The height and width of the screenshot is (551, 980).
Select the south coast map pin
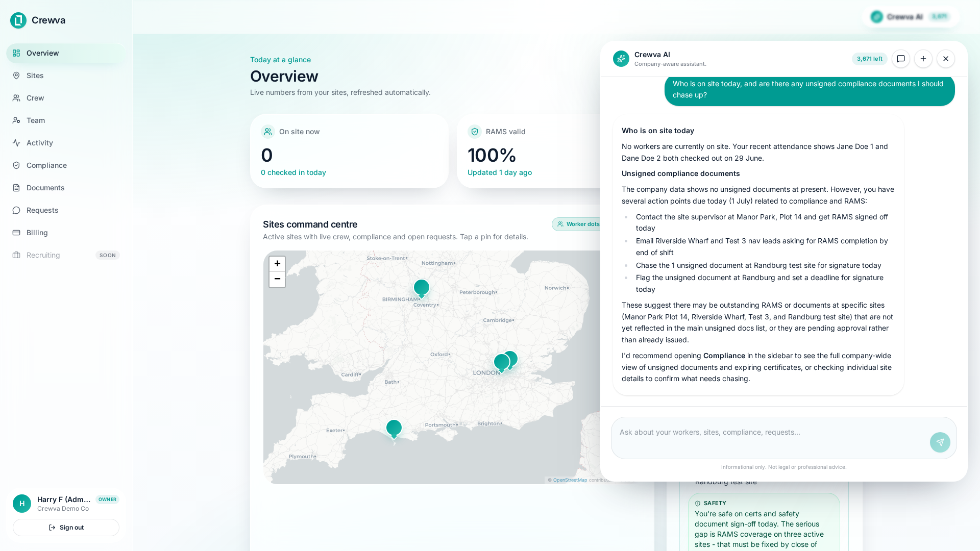[x=394, y=429]
